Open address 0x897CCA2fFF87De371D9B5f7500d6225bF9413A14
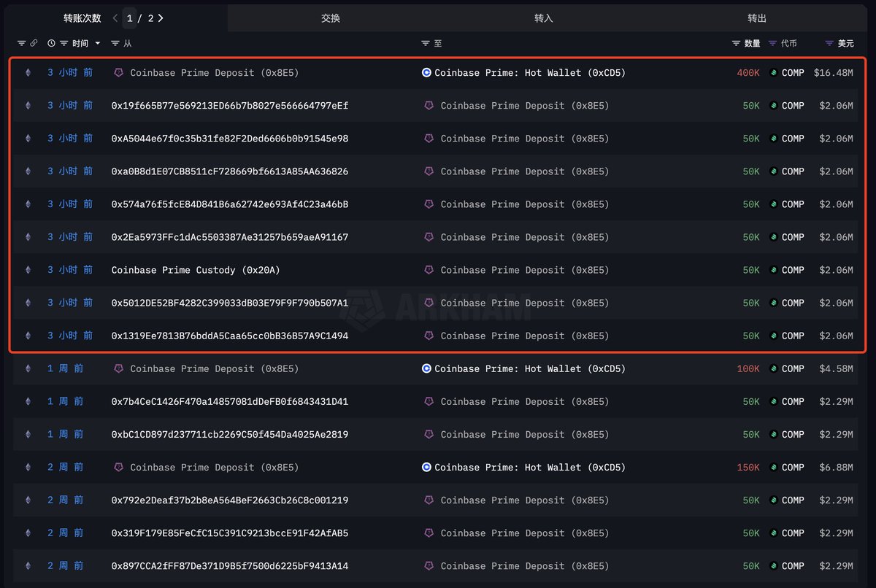The width and height of the screenshot is (876, 588). click(230, 566)
